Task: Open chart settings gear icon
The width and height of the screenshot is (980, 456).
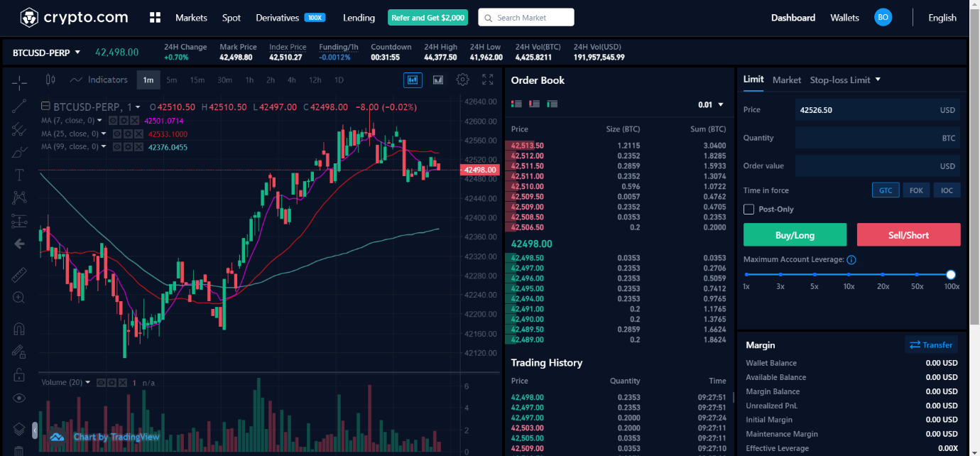Action: [462, 80]
